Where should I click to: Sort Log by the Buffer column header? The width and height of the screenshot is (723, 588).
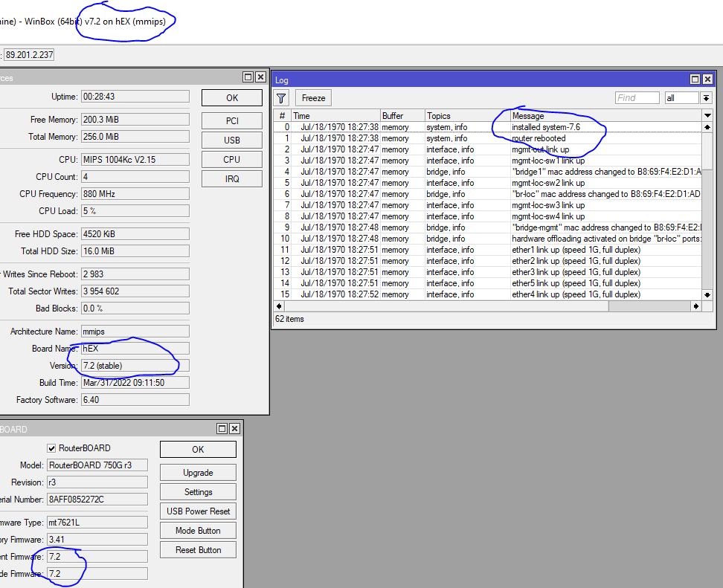click(x=402, y=116)
